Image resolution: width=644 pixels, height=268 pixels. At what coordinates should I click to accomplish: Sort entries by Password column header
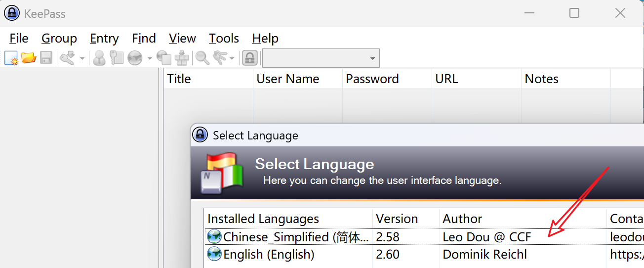(x=387, y=79)
